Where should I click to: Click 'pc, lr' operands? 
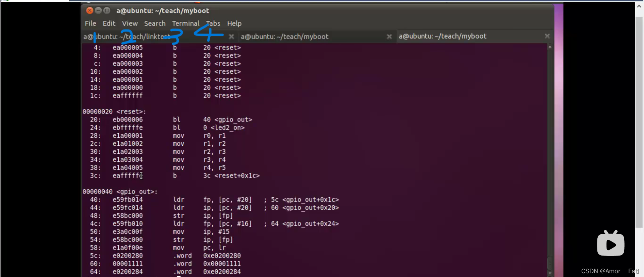(x=214, y=248)
